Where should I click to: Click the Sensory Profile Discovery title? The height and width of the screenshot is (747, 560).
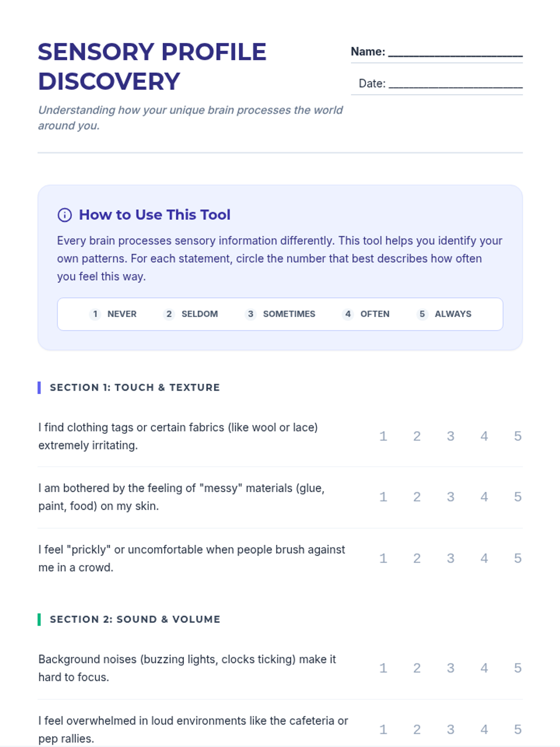(152, 66)
